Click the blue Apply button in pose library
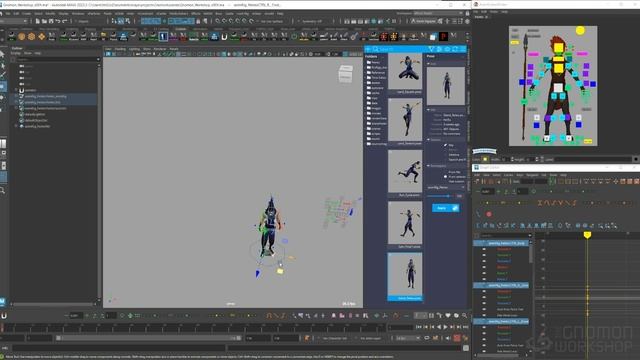The height and width of the screenshot is (360, 640). pyautogui.click(x=446, y=208)
